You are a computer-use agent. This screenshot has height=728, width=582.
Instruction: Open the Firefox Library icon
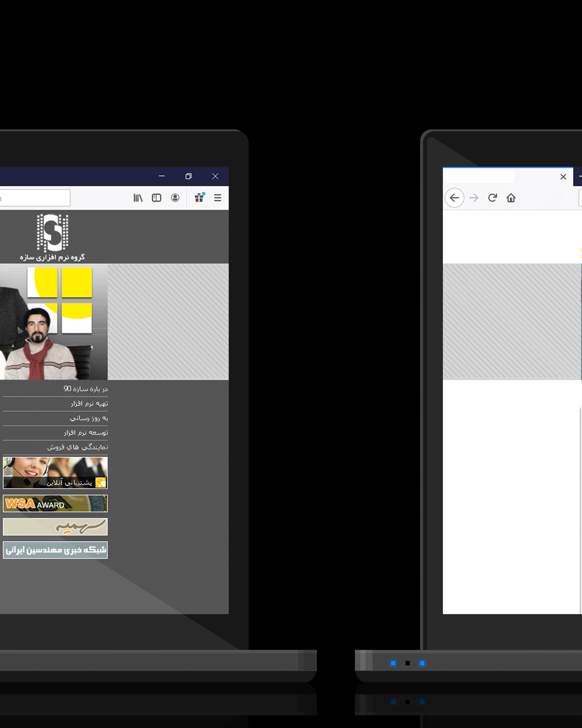click(x=138, y=198)
